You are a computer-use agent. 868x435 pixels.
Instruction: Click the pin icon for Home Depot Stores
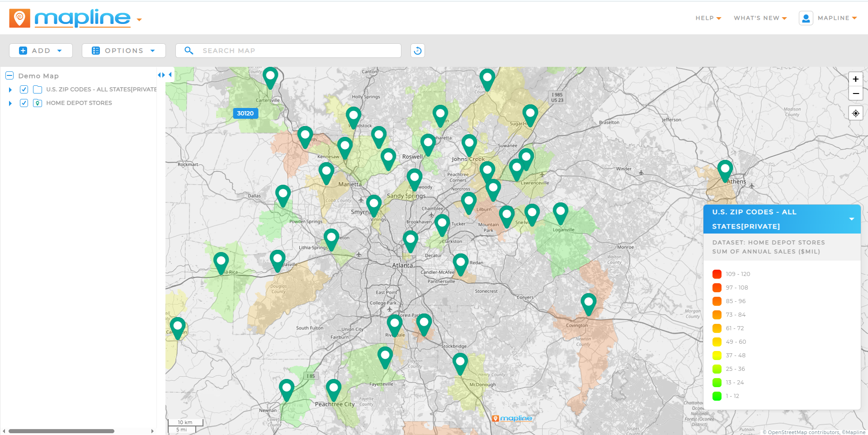pos(38,103)
